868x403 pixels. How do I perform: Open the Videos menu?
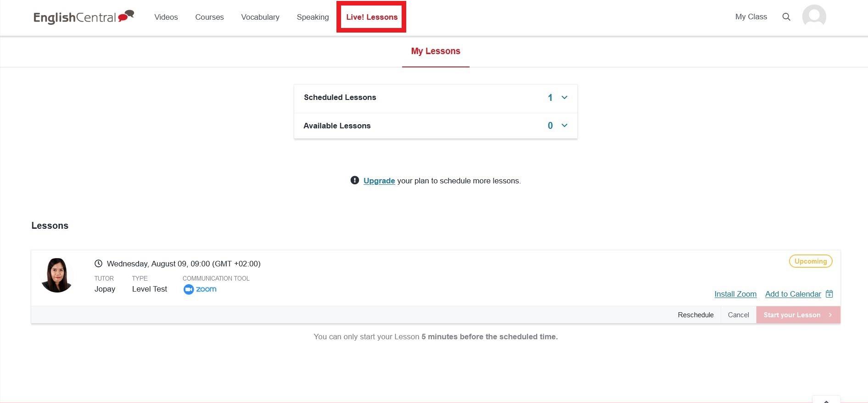[166, 17]
